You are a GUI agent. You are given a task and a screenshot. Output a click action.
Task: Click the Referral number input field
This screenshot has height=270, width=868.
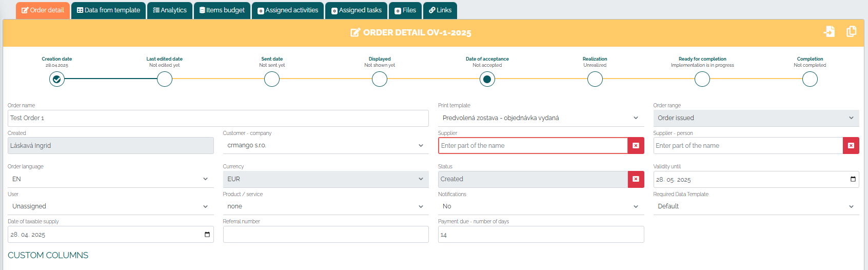point(326,235)
